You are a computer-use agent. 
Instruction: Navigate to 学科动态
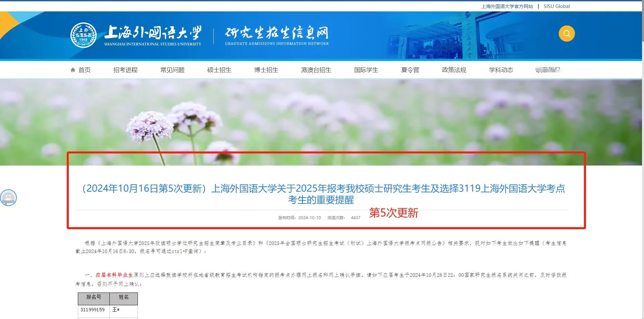point(501,70)
